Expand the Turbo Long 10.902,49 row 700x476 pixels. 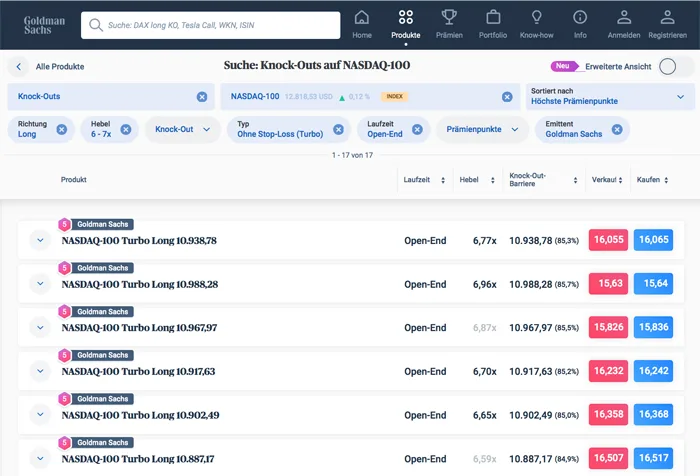coord(40,414)
